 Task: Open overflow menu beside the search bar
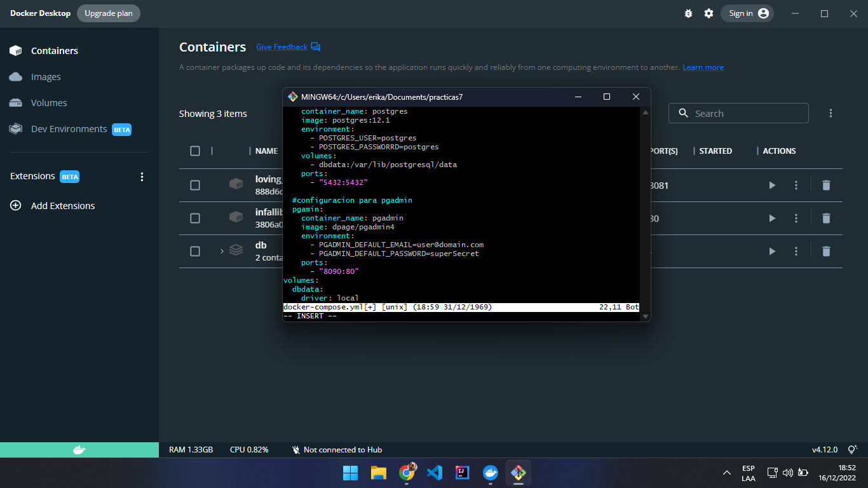coord(831,112)
